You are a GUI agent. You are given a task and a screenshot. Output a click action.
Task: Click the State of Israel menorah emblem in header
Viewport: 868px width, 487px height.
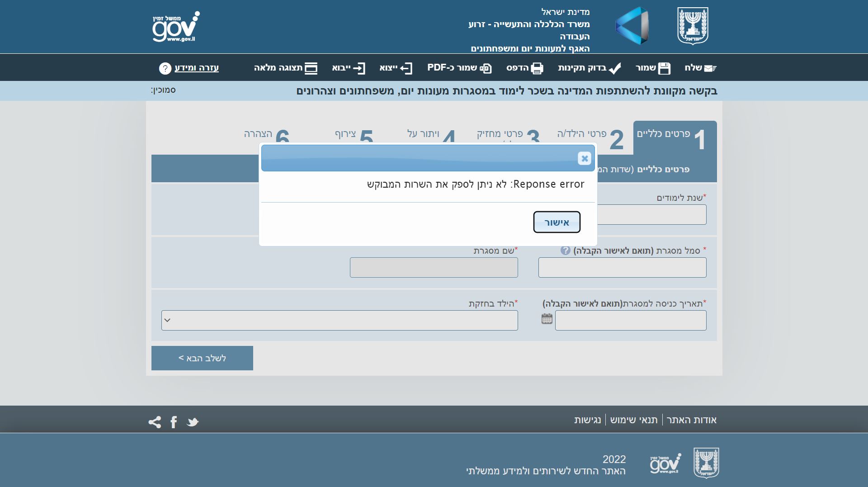(693, 26)
